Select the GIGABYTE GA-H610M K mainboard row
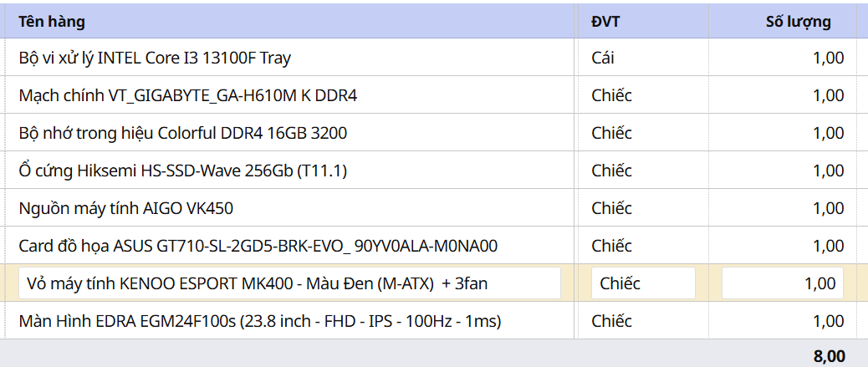 tap(188, 95)
